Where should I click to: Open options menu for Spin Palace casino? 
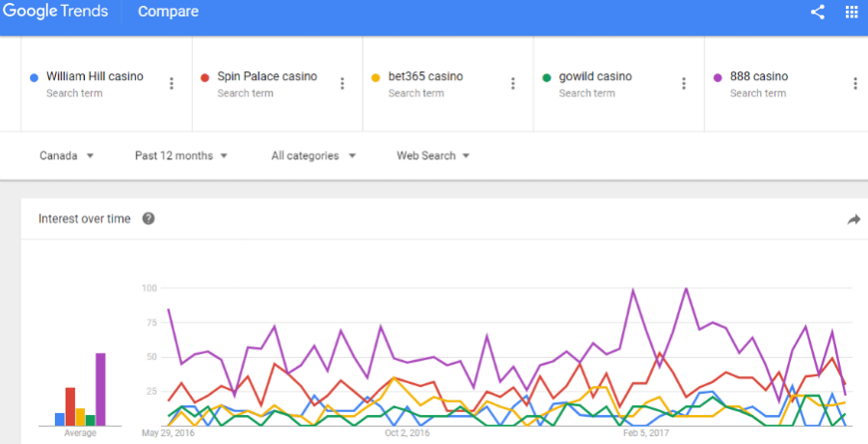(x=342, y=83)
